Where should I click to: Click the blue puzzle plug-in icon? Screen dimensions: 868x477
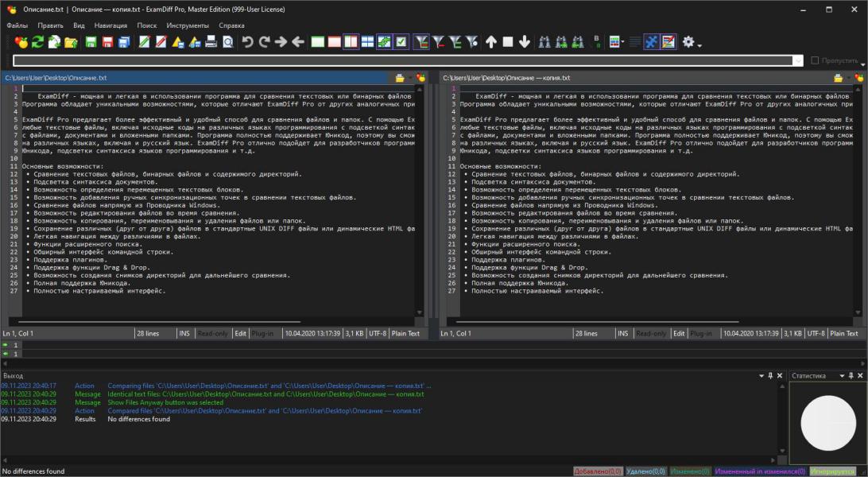[x=652, y=42]
